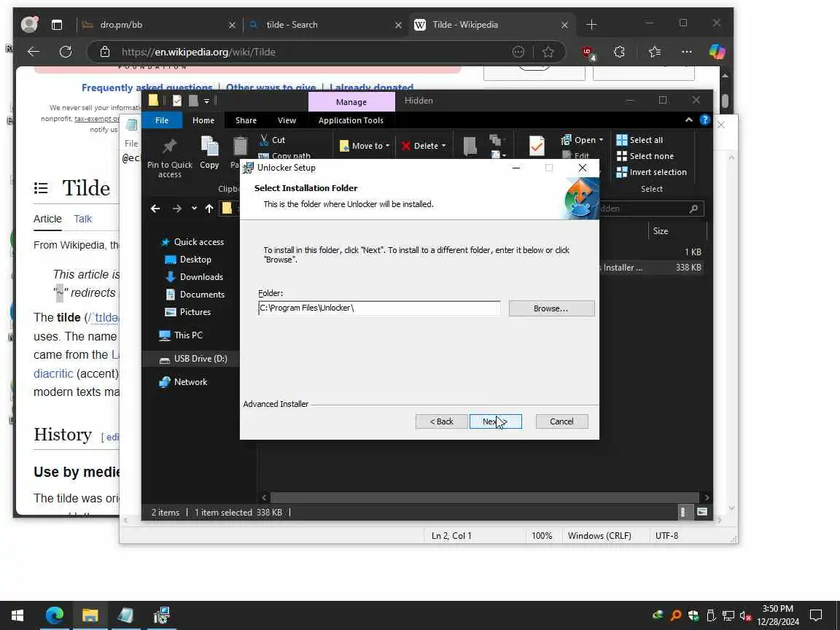The image size is (840, 630).
Task: Open the File tab in File Explorer
Action: [x=162, y=120]
